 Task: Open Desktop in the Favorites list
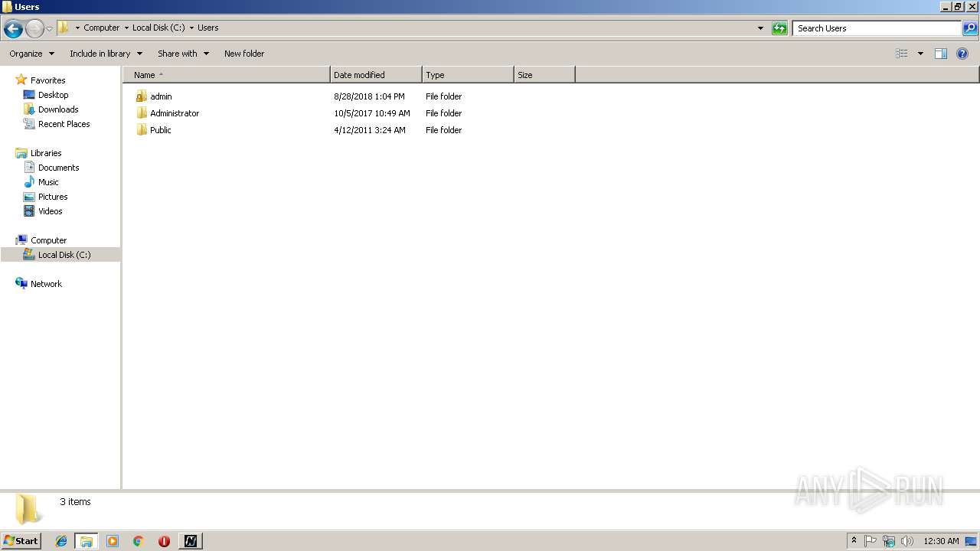pyautogui.click(x=53, y=95)
